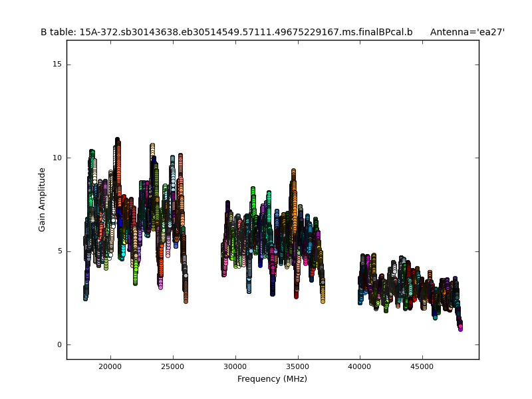Click the magenta data point near 48000 MHz
Viewport: 532px width, 399px height.
coord(460,328)
